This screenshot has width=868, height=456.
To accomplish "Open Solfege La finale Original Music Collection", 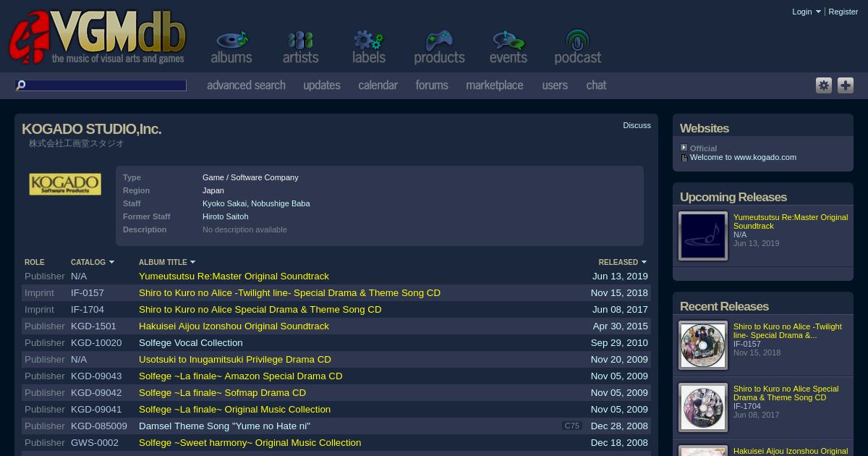I will [234, 410].
